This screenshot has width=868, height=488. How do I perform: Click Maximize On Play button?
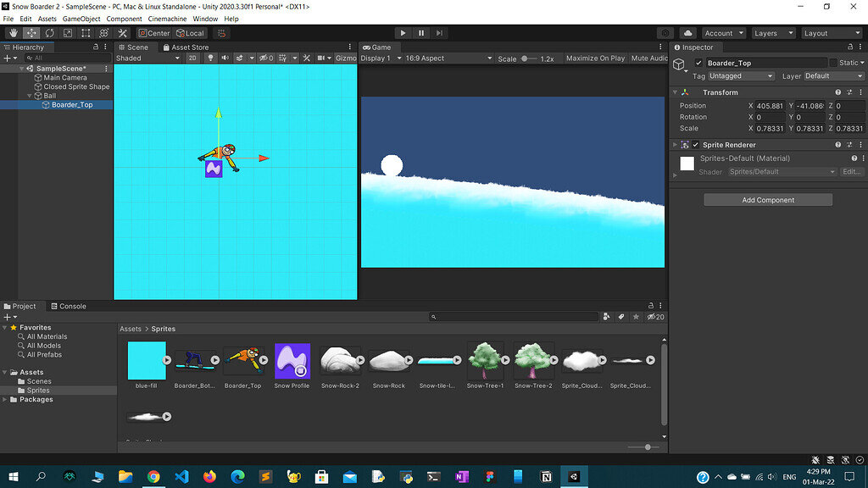[x=595, y=58]
